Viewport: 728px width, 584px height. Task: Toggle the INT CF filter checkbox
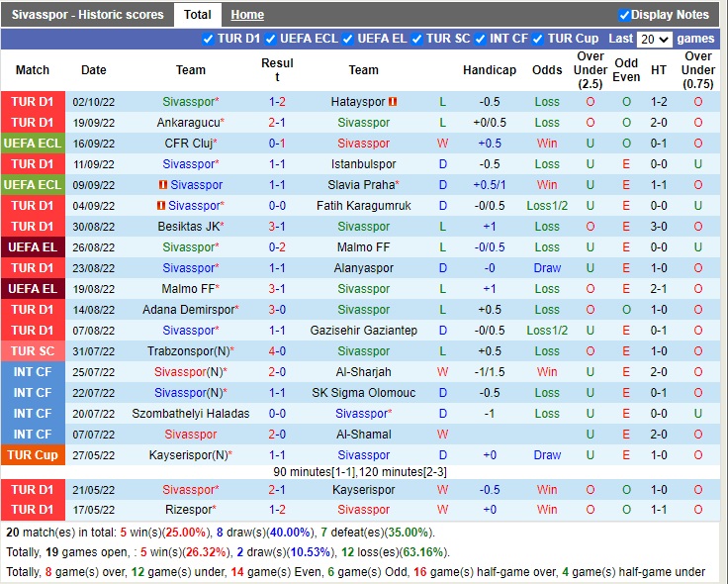click(x=481, y=39)
